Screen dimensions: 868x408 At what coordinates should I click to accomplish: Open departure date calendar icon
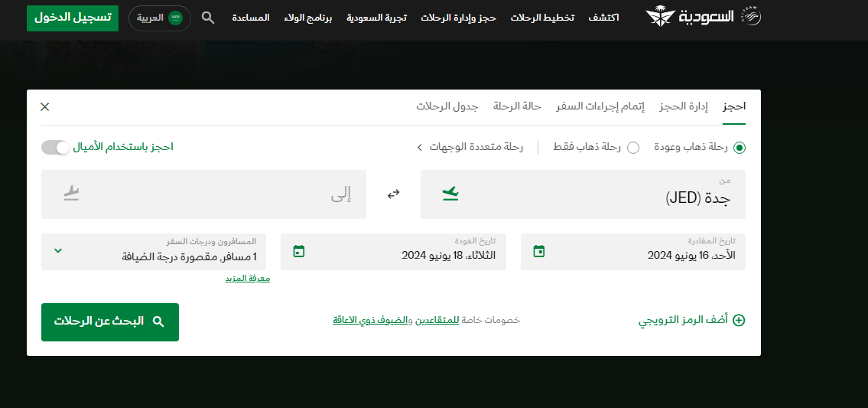tap(538, 251)
